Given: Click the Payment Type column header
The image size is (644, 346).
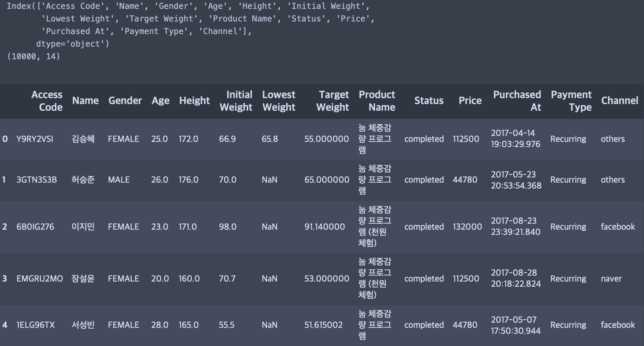Looking at the screenshot, I should tap(571, 101).
